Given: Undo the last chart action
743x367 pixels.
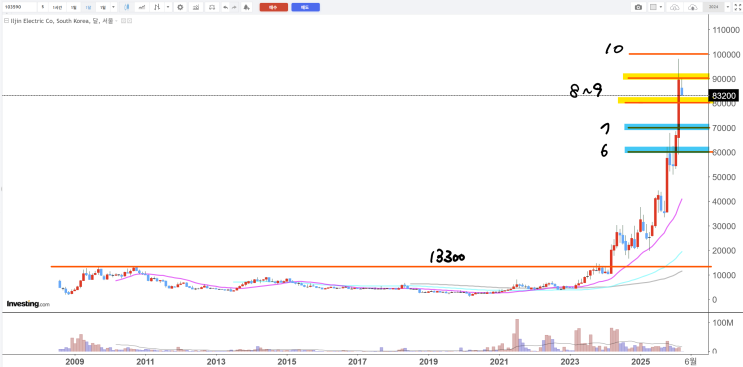Looking at the screenshot, I should click(x=226, y=7).
